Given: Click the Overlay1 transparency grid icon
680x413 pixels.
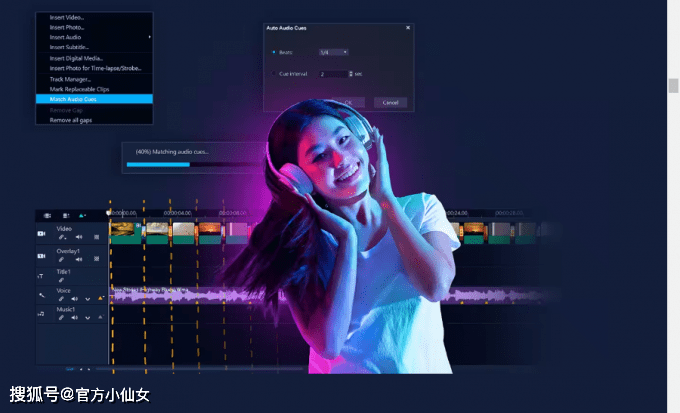Looking at the screenshot, I should coord(96,259).
